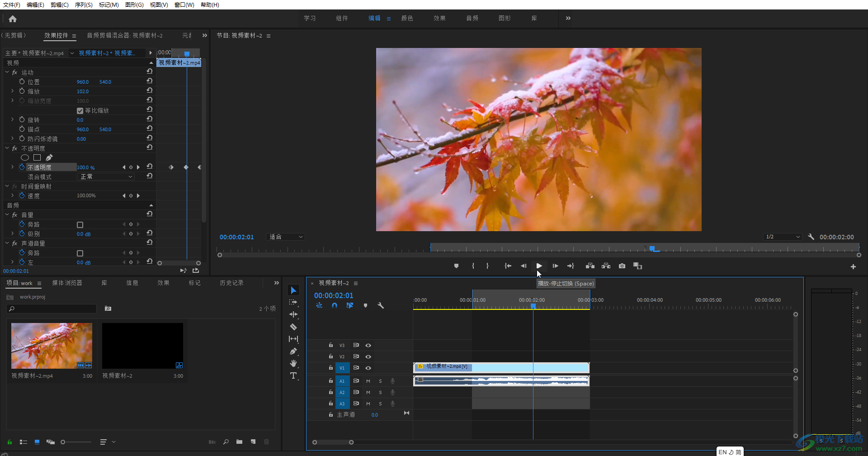The height and width of the screenshot is (456, 868).
Task: Switch to Audio workspace
Action: pos(472,18)
